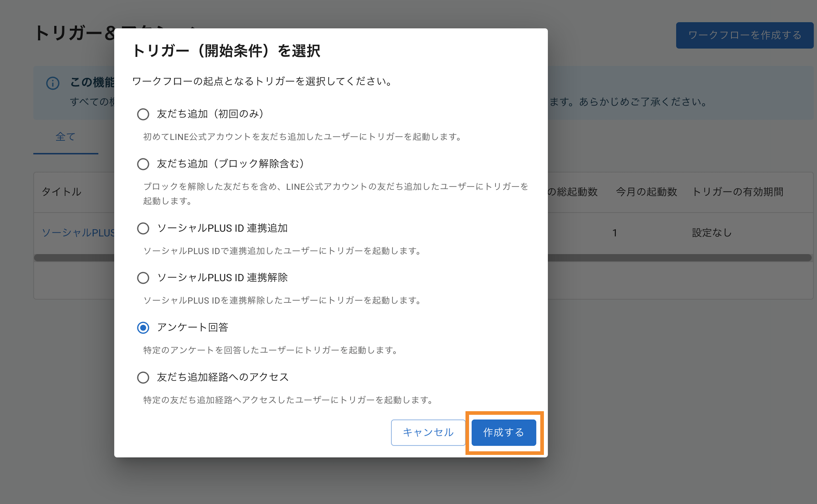Click the タイトル column header
Image resolution: width=817 pixels, height=504 pixels.
(62, 192)
